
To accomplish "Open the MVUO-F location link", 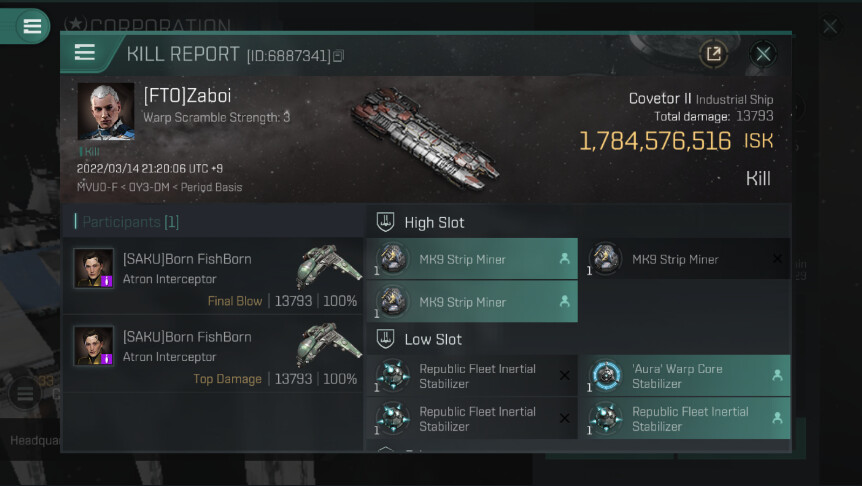I will tap(96, 187).
